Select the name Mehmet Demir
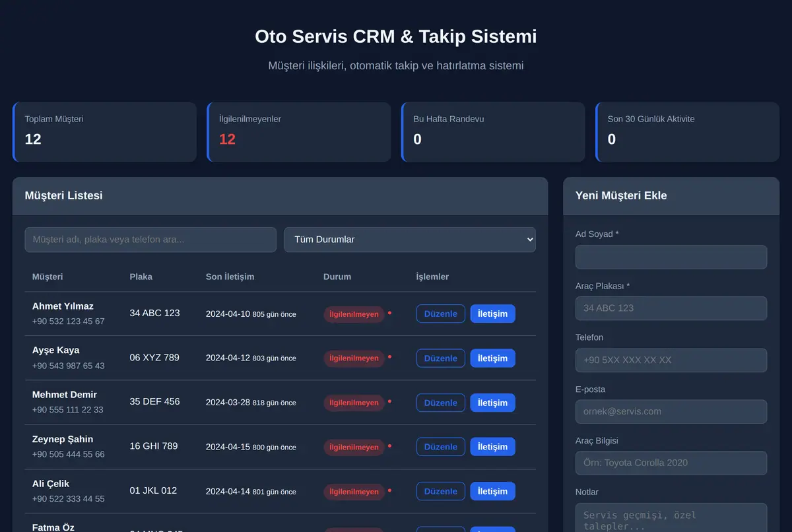Viewport: 792px width, 532px height. (x=65, y=395)
